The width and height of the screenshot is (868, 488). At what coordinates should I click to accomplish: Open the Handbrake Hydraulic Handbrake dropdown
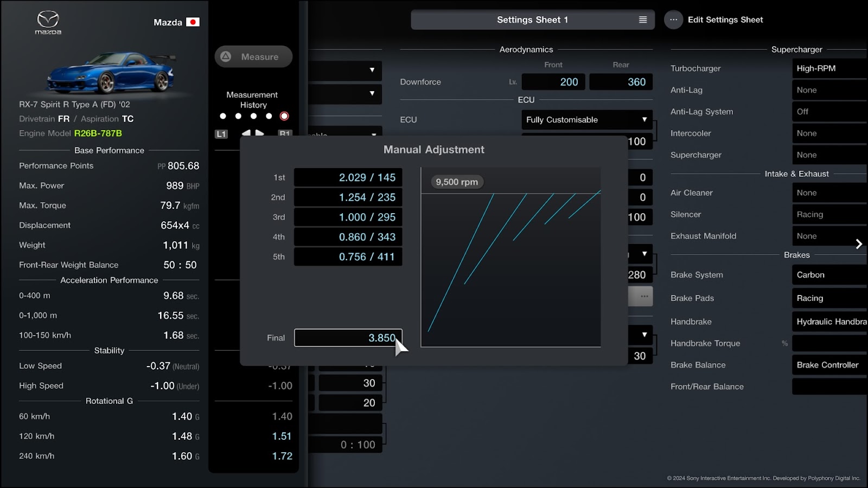click(x=829, y=322)
